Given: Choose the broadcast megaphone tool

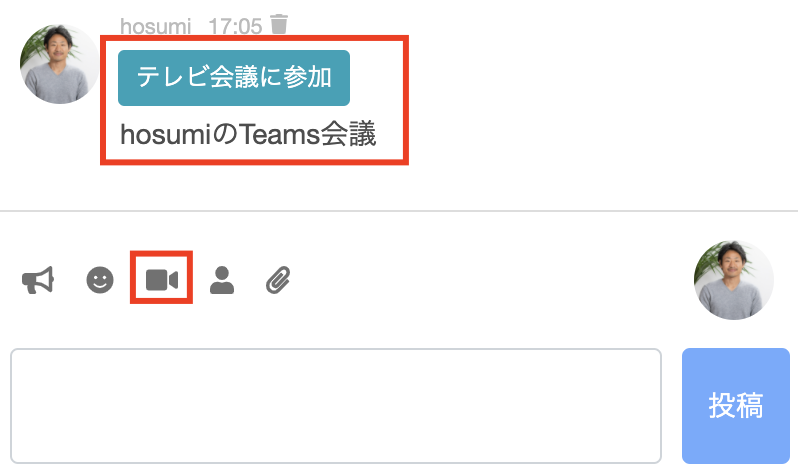Looking at the screenshot, I should 38,280.
